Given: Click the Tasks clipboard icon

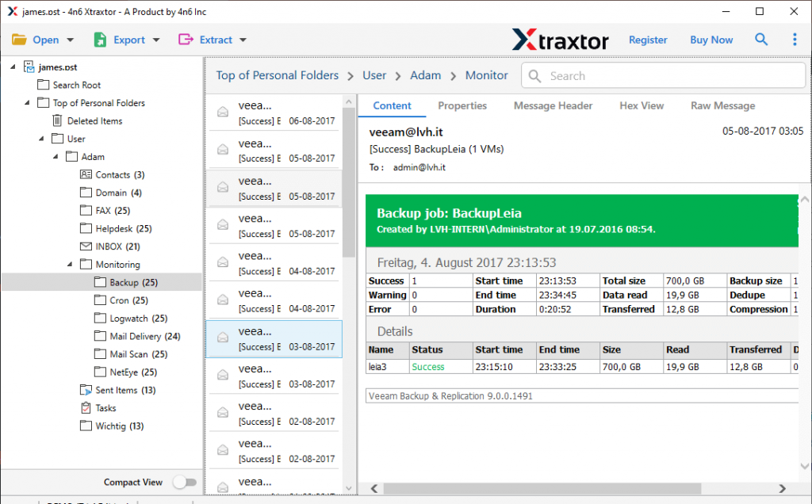Looking at the screenshot, I should point(86,407).
